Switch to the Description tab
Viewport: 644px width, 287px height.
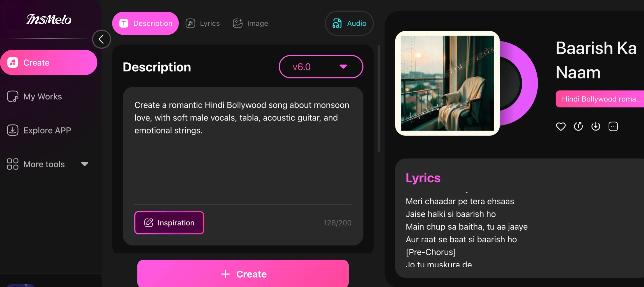coord(145,23)
